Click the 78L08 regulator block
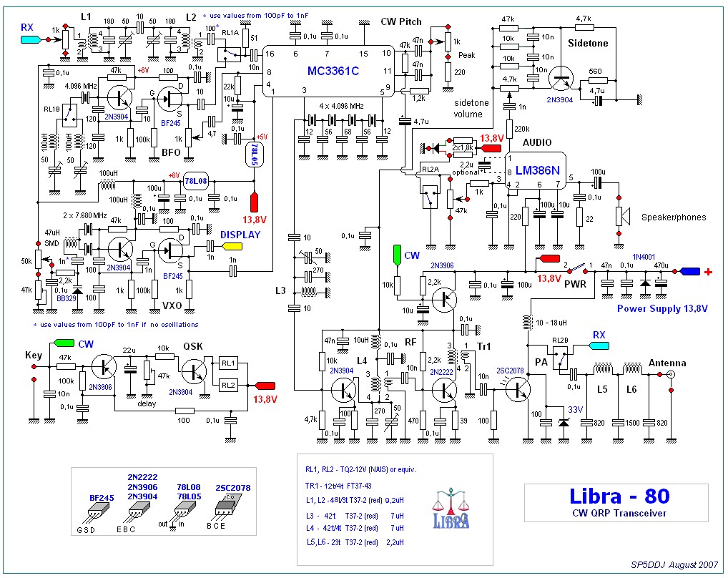 196,181
